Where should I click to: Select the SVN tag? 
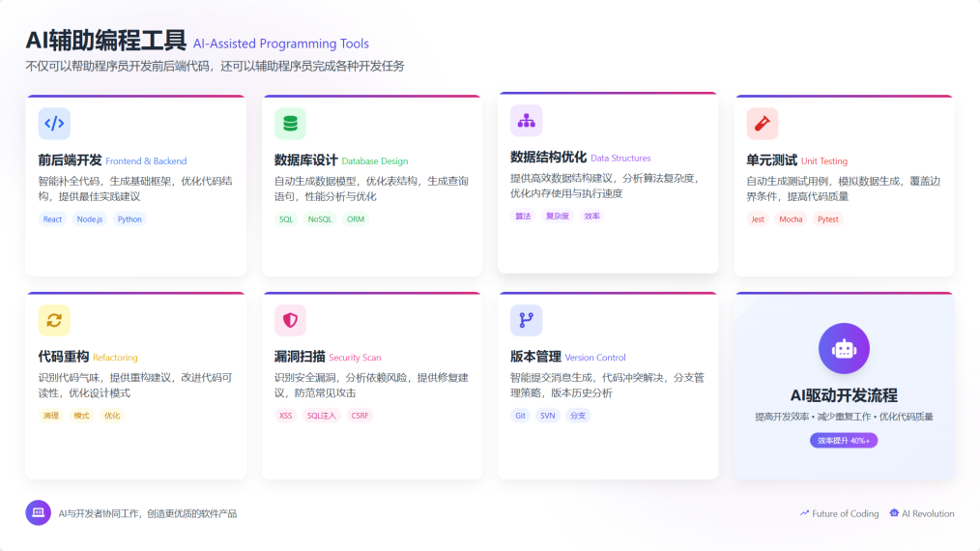pos(548,416)
